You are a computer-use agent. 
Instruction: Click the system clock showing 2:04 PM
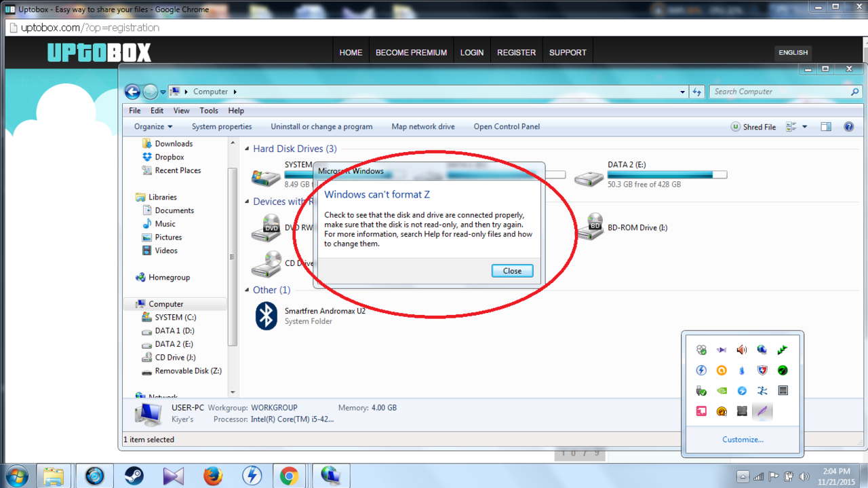835,476
